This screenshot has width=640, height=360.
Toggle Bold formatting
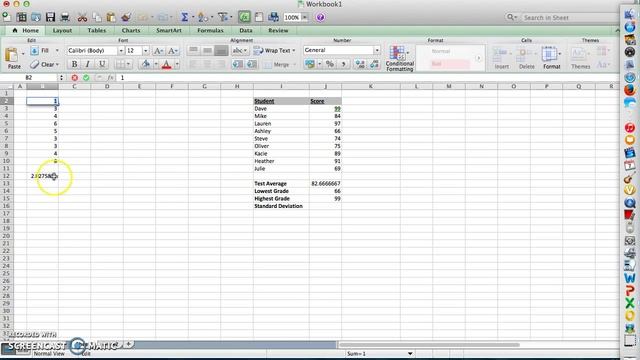pyautogui.click(x=74, y=64)
